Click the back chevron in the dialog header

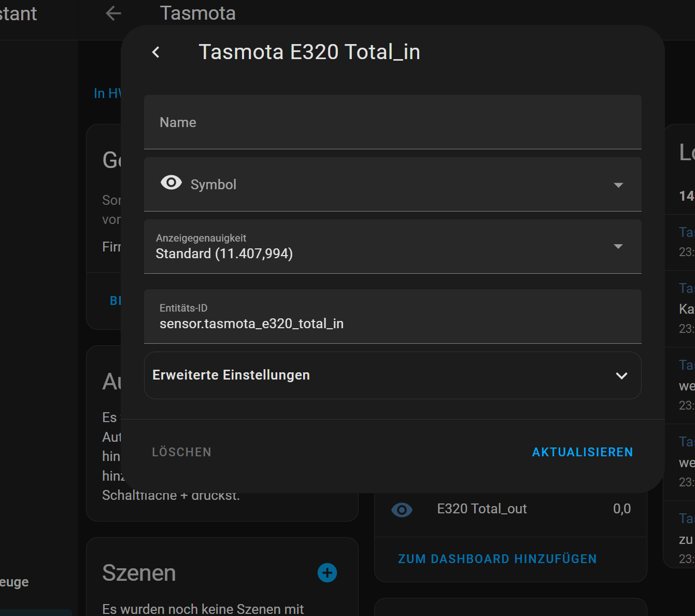(x=156, y=52)
